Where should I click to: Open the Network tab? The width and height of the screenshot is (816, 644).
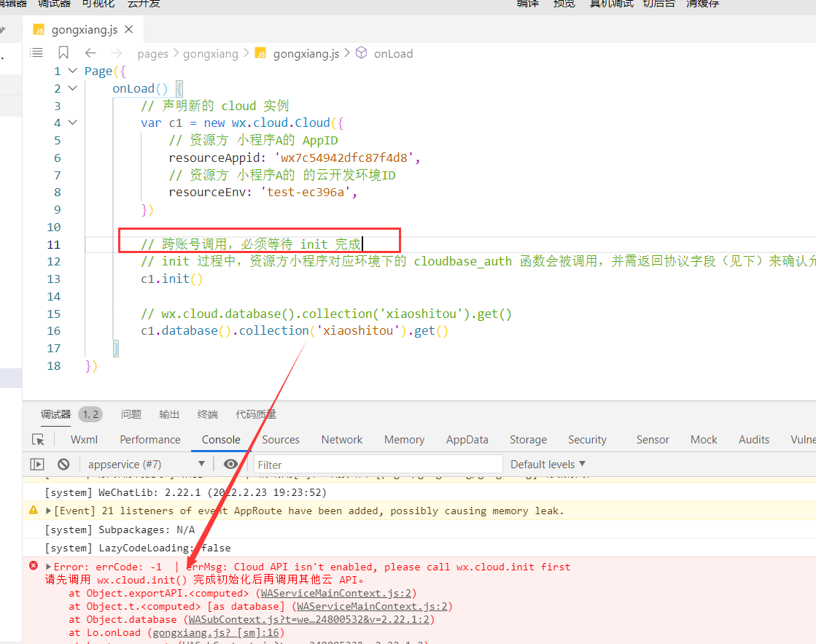(342, 439)
